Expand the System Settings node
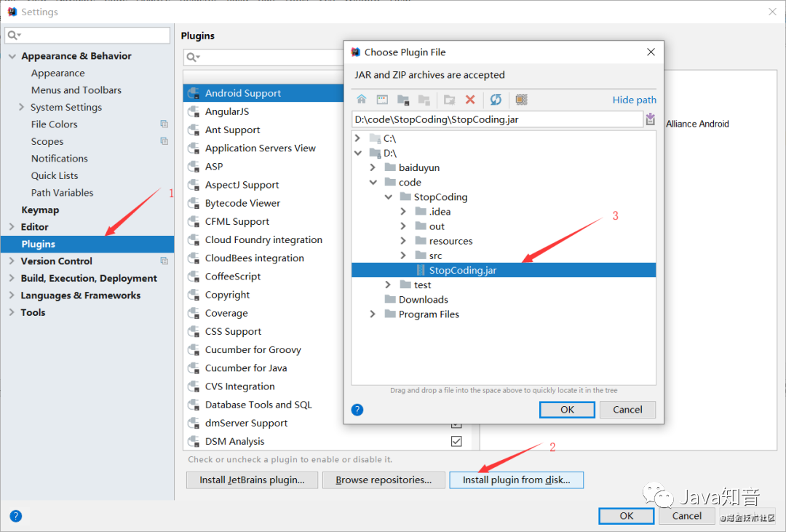786x532 pixels. coord(21,107)
